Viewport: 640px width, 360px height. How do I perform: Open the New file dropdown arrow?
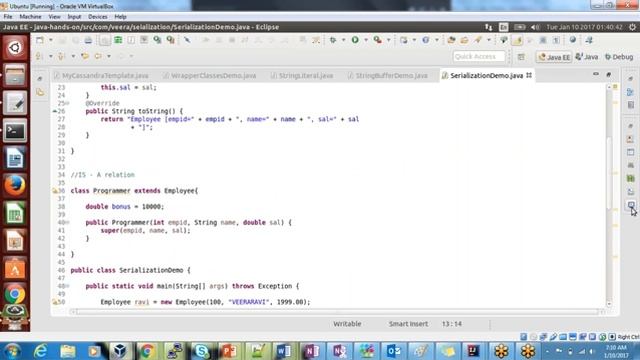51,40
